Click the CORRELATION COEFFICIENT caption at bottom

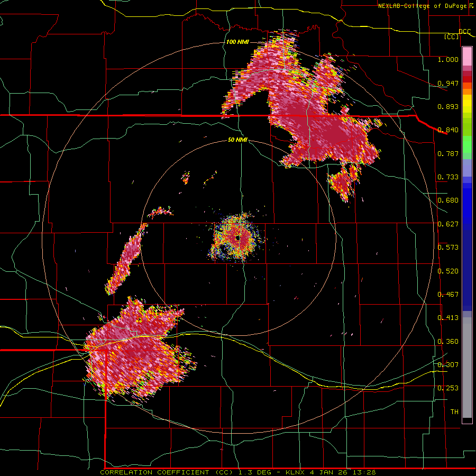238,472
